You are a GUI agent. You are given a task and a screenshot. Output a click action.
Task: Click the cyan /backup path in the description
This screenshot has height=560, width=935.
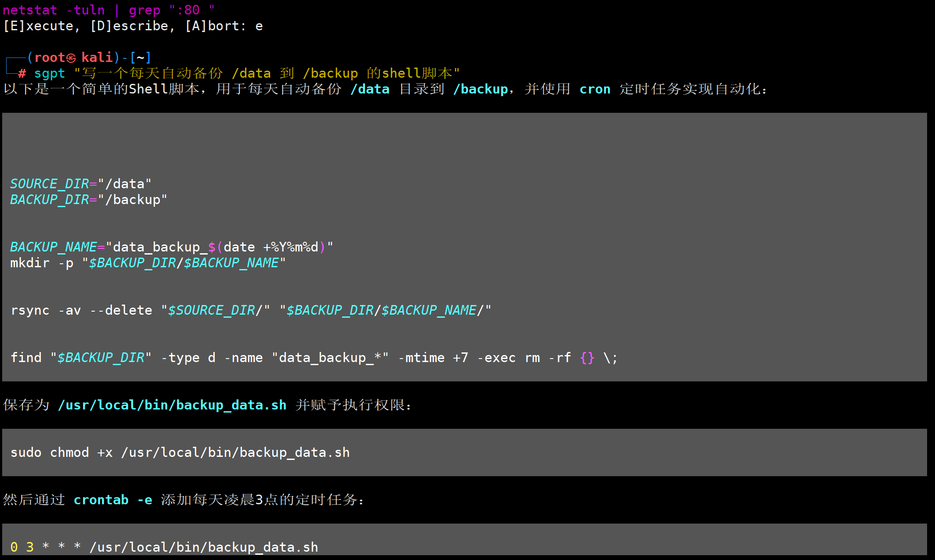coord(480,89)
